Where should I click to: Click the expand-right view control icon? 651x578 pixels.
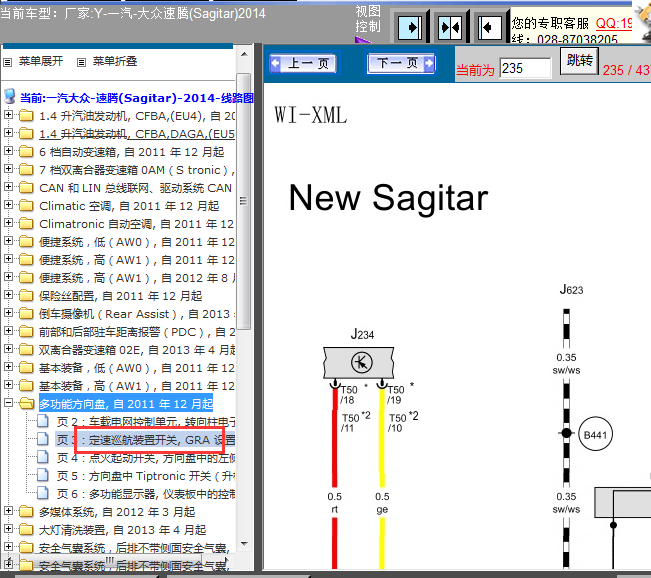410,28
